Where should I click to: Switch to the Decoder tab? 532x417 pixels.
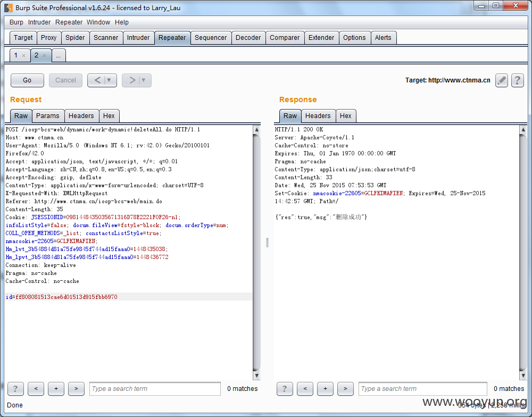[248, 38]
